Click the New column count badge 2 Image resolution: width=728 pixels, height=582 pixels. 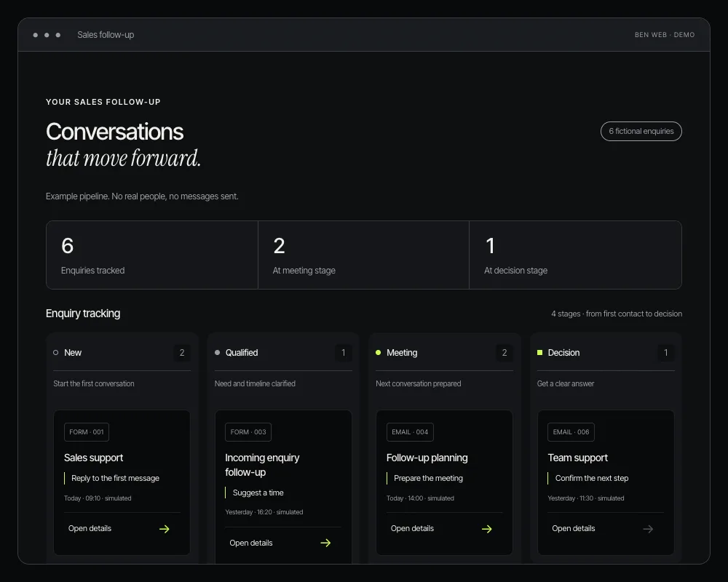point(182,353)
